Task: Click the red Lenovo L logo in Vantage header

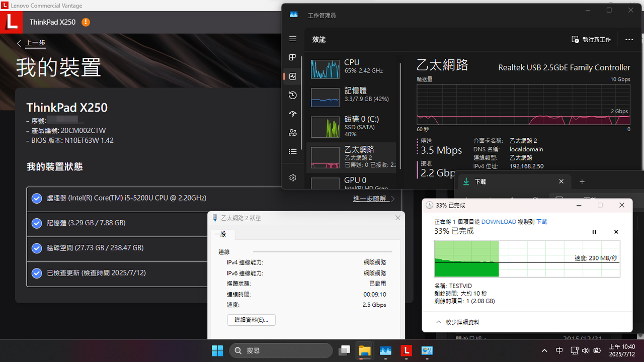Action: click(x=12, y=22)
